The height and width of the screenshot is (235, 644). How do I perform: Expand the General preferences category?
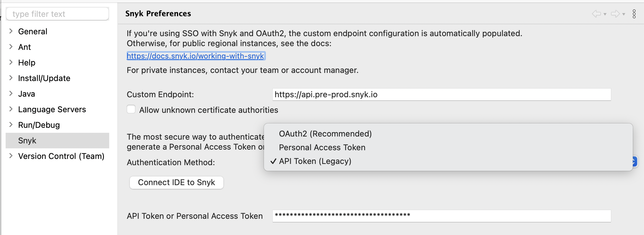[x=11, y=31]
